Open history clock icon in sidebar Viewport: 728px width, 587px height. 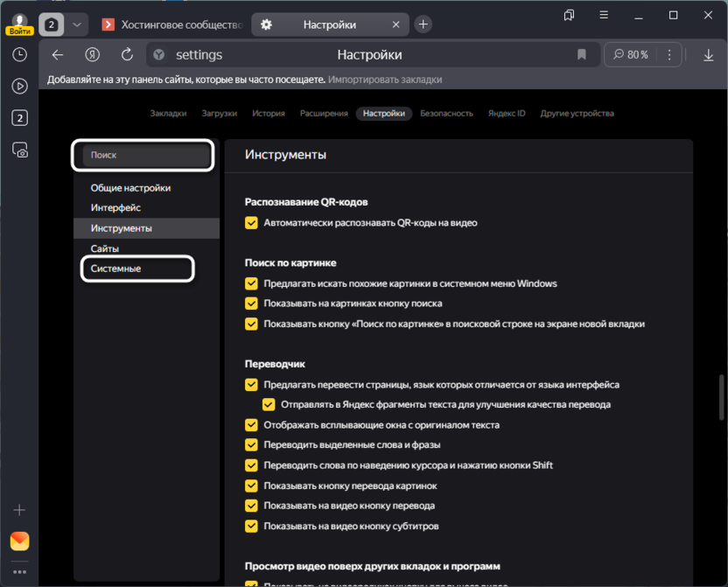pyautogui.click(x=19, y=54)
